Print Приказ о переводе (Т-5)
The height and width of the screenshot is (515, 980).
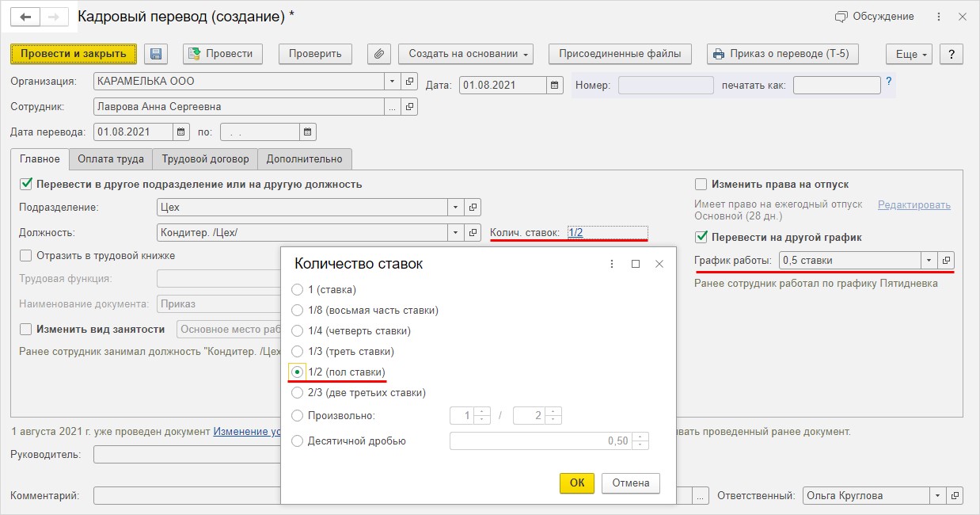781,54
